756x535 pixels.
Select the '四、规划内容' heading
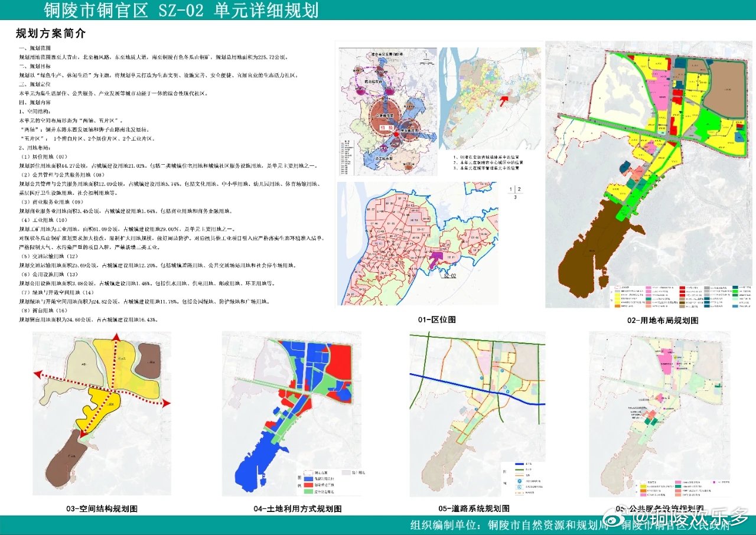click(x=36, y=102)
